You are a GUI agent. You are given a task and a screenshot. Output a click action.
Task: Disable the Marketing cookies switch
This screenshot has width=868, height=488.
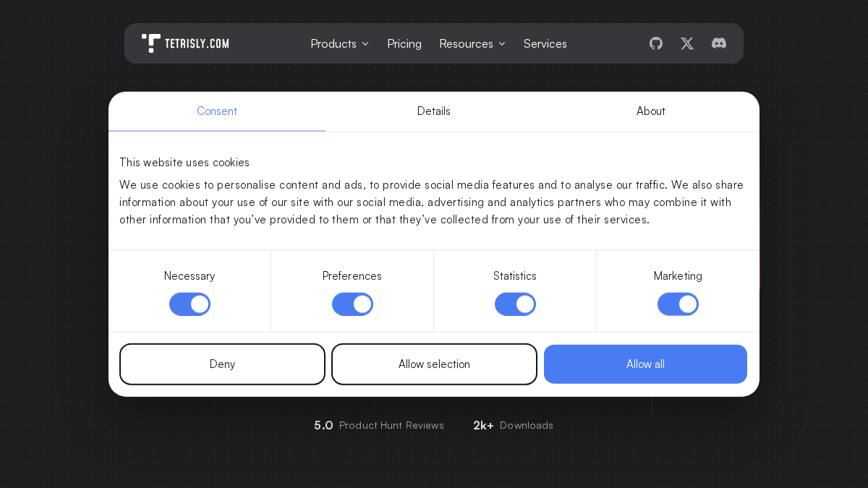click(678, 304)
